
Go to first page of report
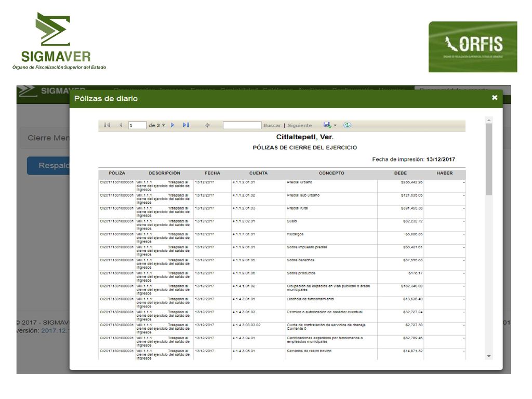(107, 125)
